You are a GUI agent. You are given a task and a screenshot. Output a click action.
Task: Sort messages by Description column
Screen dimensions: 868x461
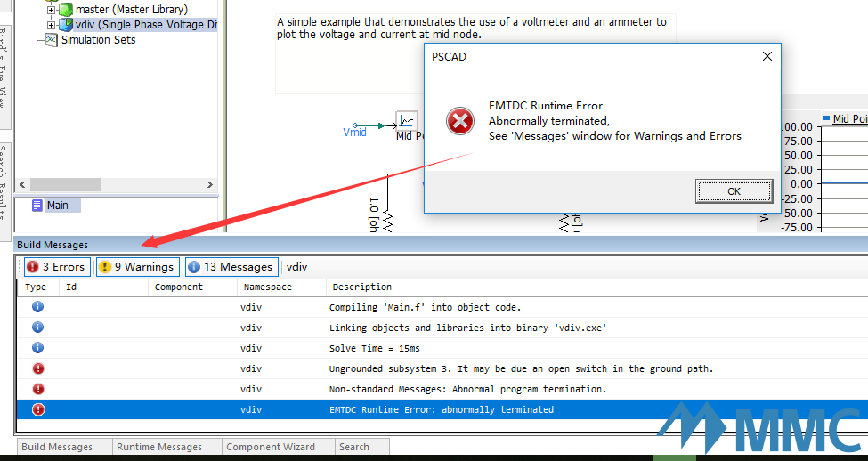(596, 287)
